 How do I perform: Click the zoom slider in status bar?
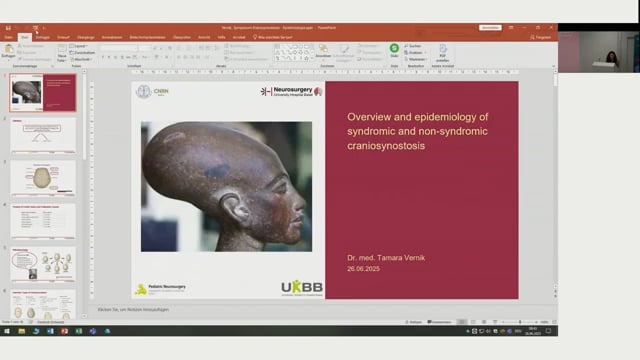click(x=520, y=322)
